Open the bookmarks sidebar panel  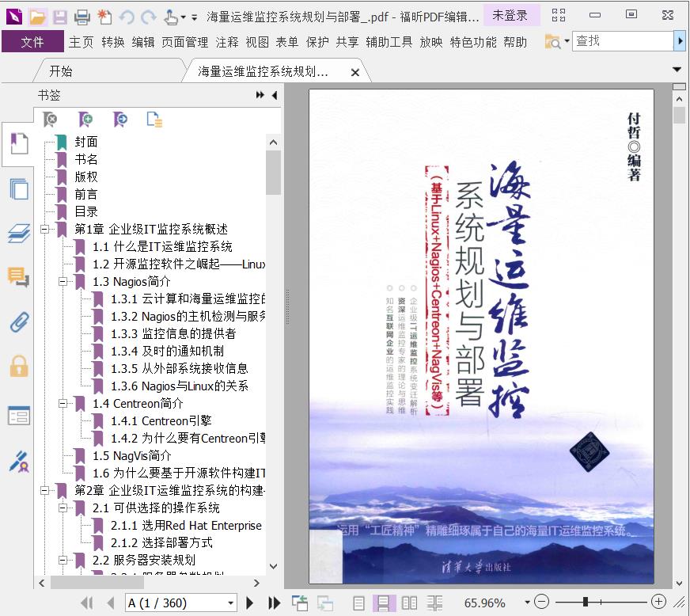[x=19, y=143]
